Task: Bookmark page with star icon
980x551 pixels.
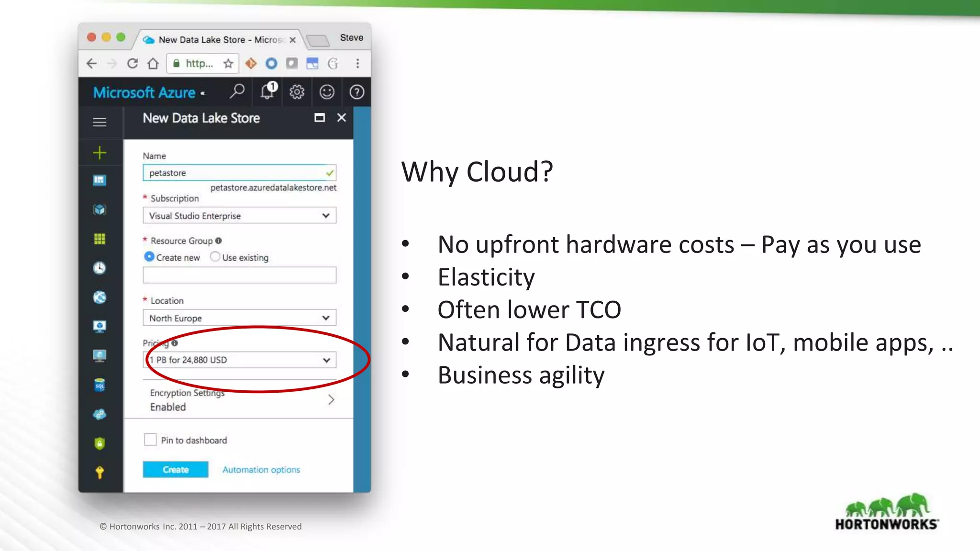Action: click(228, 63)
